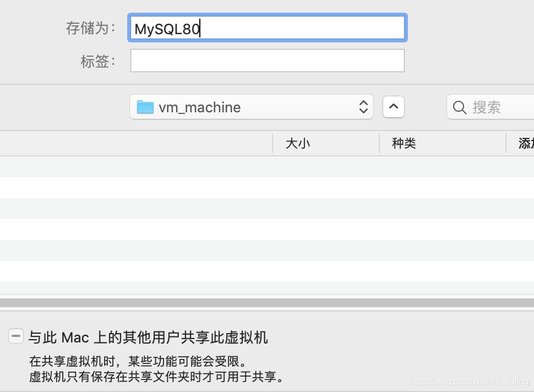Click the empty 标签 tags field
The image size is (534, 392).
pyautogui.click(x=268, y=61)
